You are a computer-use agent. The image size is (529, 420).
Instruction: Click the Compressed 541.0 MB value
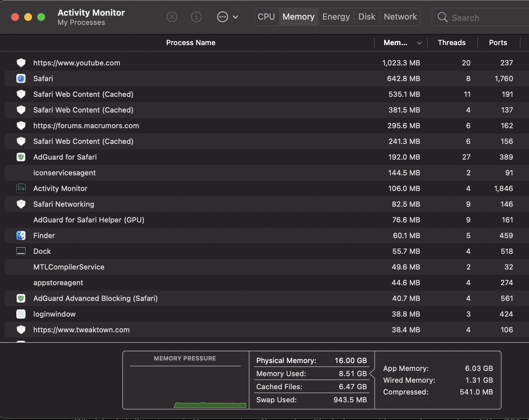(x=476, y=392)
